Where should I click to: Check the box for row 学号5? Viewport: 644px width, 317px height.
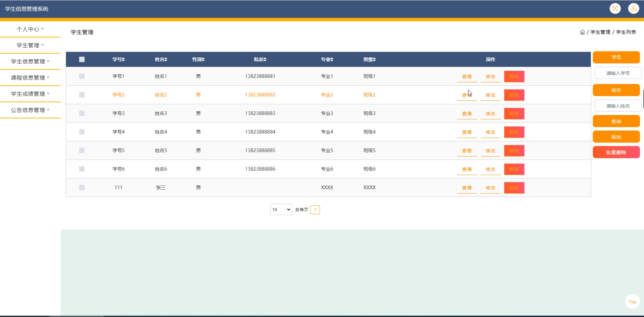[82, 151]
